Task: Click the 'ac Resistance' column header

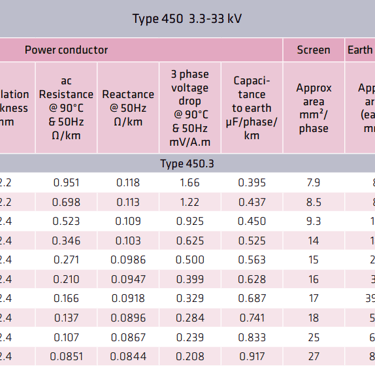Action: [66, 108]
